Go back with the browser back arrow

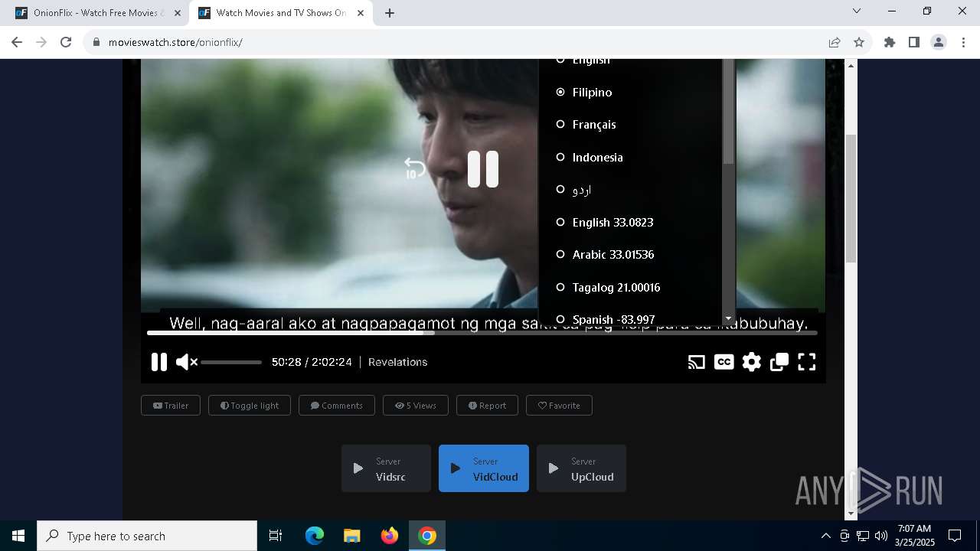tap(17, 42)
